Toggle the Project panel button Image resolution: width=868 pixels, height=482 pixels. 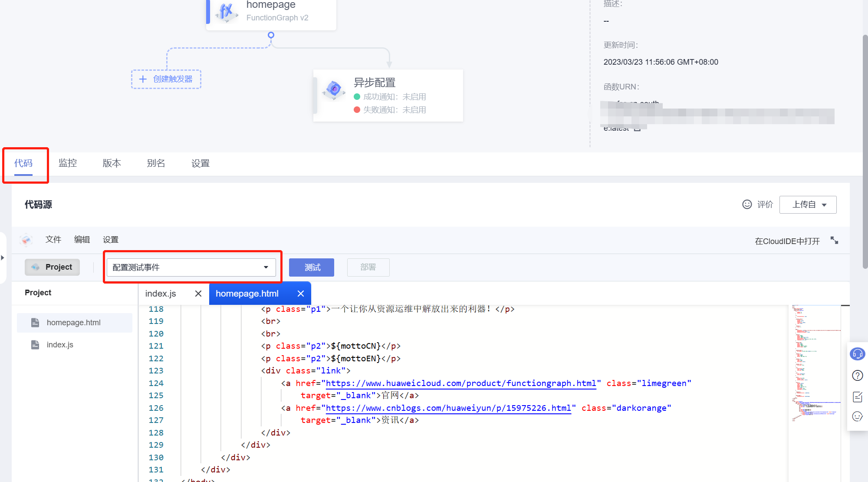(x=52, y=267)
